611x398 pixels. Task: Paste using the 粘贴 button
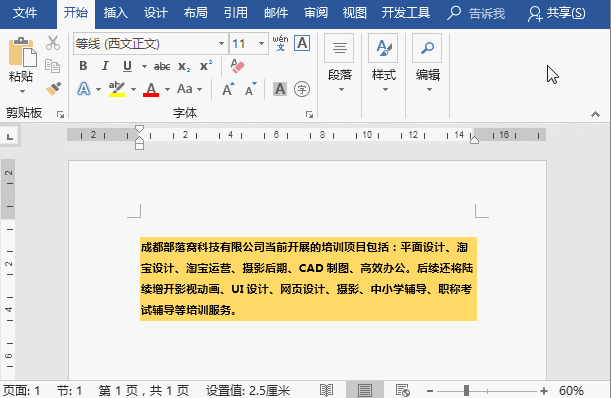(x=22, y=66)
